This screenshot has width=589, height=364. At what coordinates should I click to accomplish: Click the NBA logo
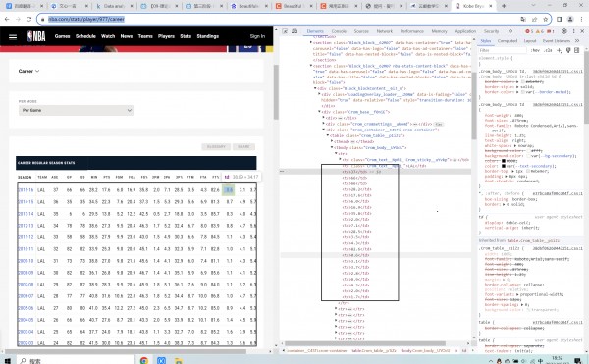point(36,36)
